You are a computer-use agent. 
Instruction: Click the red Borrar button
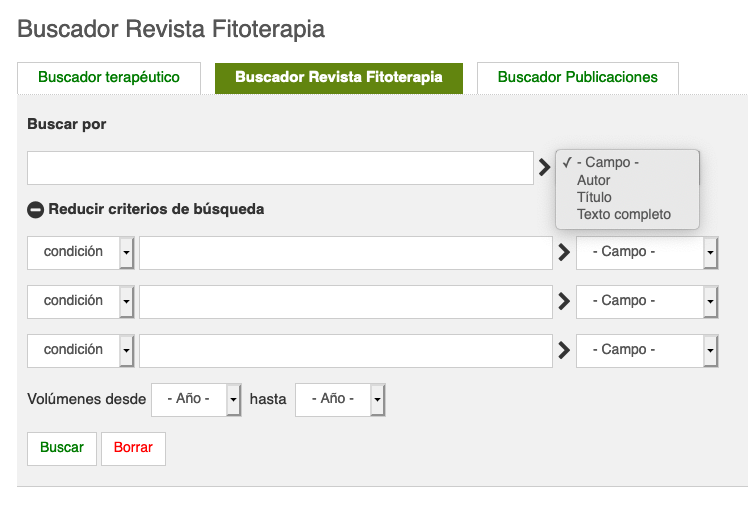pyautogui.click(x=133, y=449)
